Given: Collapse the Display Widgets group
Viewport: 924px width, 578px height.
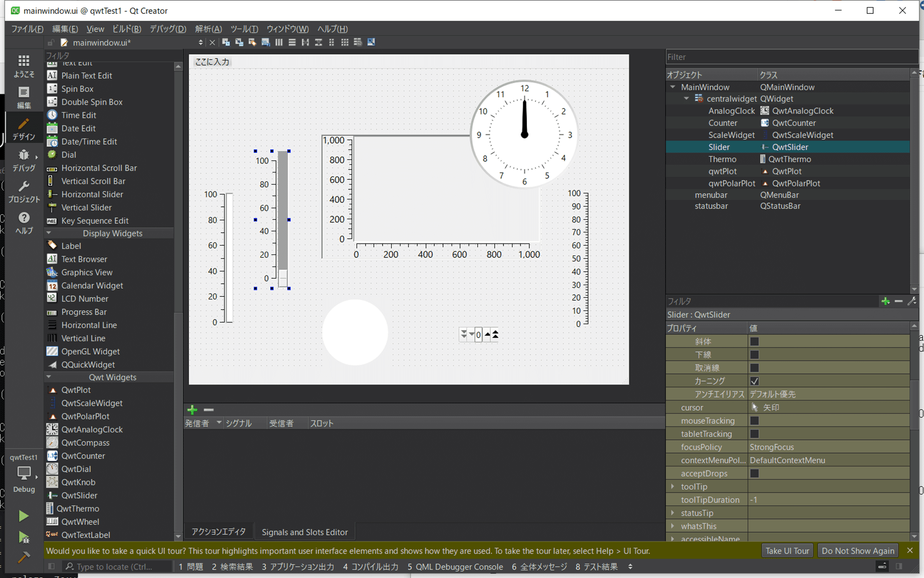Looking at the screenshot, I should tap(49, 233).
